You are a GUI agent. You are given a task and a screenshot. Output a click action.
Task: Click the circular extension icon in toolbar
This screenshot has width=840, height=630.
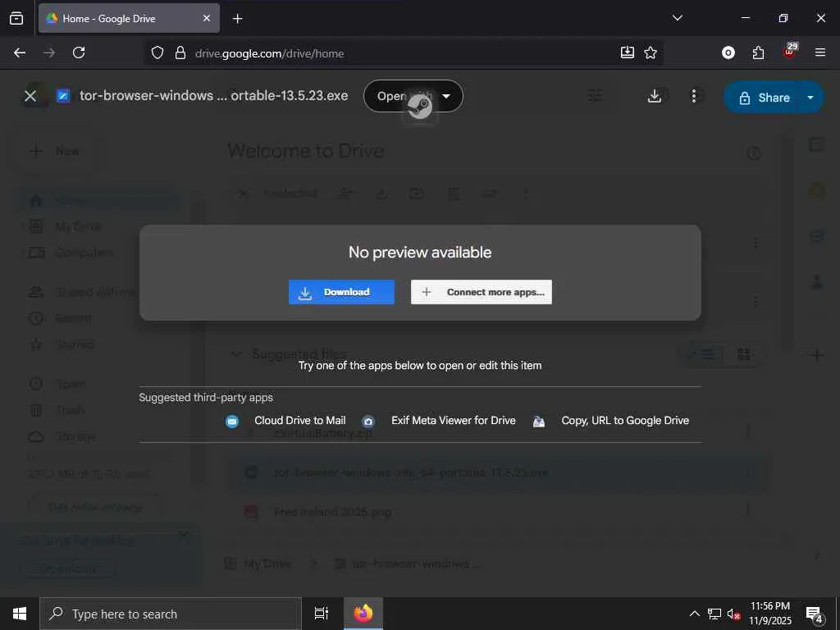(728, 52)
